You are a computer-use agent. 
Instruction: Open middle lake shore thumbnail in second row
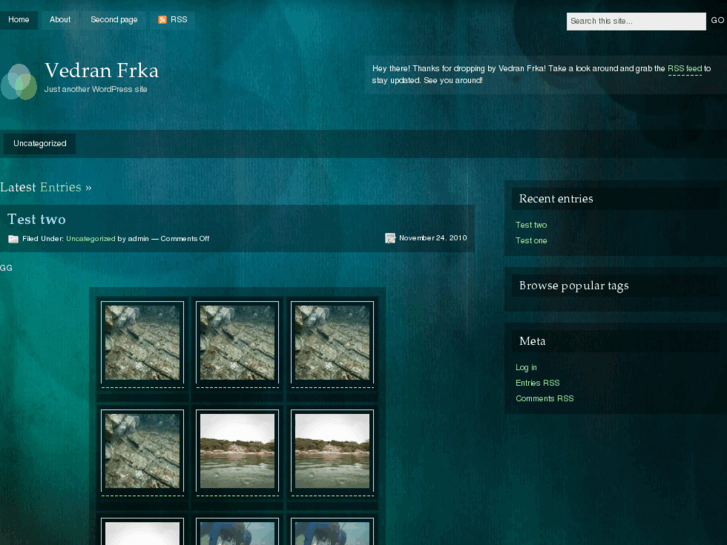tap(237, 450)
